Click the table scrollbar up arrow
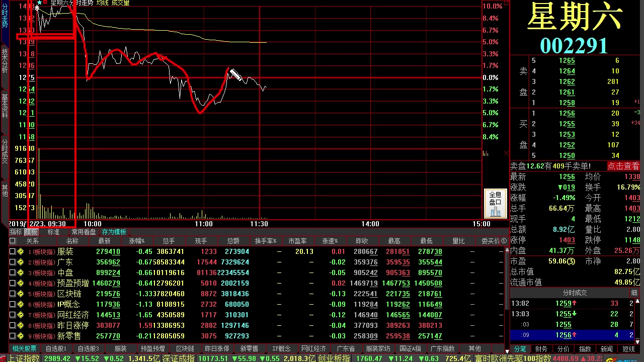Image resolution: width=644 pixels, height=362 pixels. point(507,249)
